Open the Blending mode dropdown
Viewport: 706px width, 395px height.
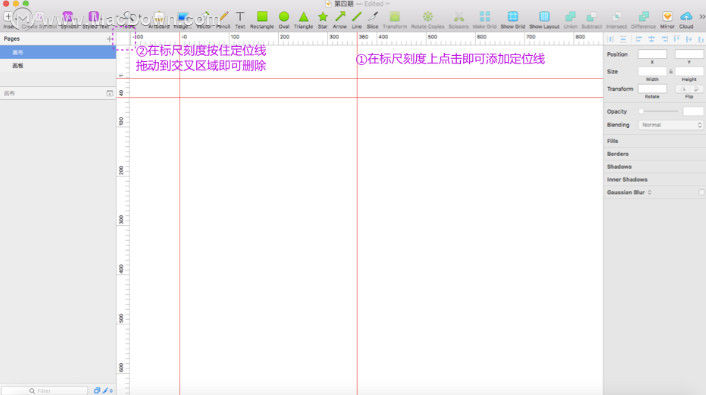(x=670, y=125)
